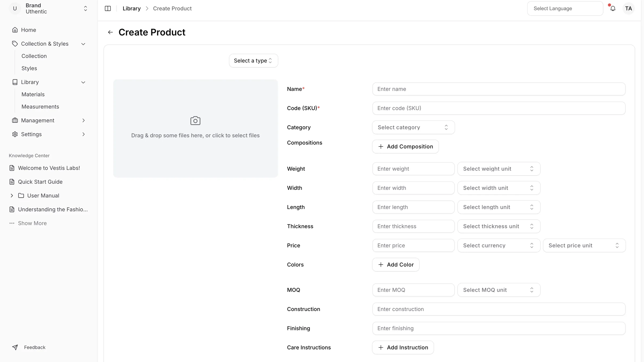
Task: Open the Select weight unit dropdown
Action: pos(499,169)
